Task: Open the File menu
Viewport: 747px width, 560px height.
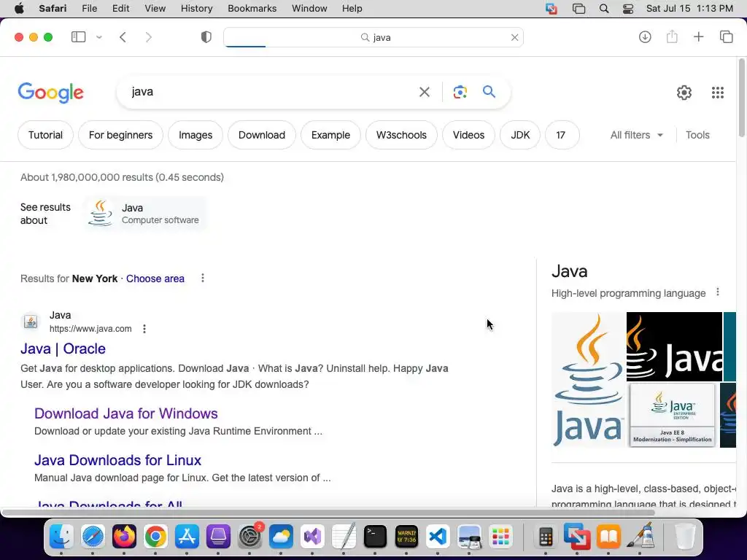Action: pos(89,9)
